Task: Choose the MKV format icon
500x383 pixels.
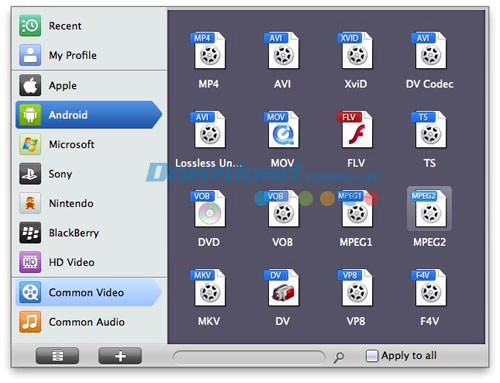Action: [209, 288]
